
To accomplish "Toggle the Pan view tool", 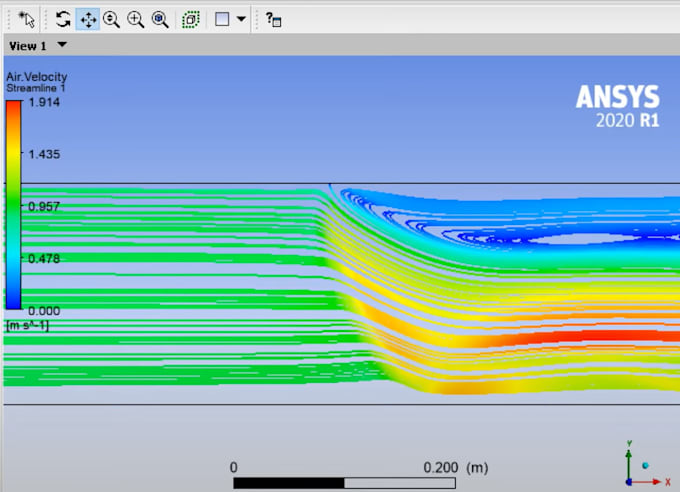I will (88, 20).
